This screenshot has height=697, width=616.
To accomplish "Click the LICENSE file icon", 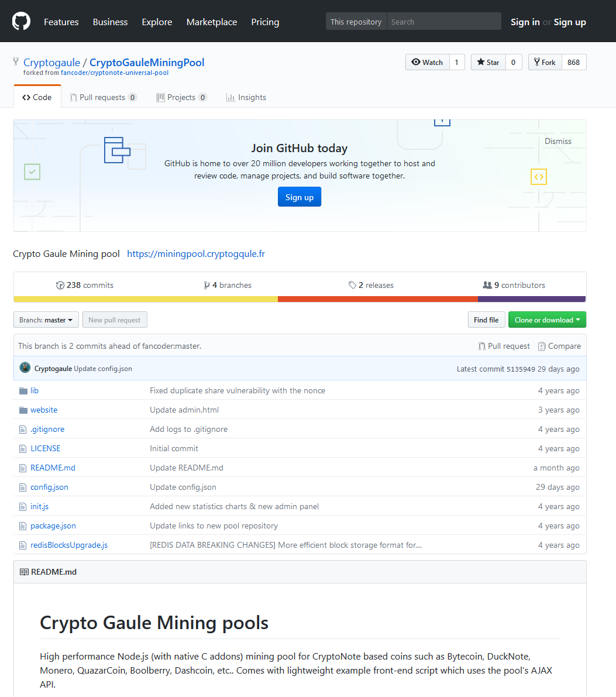I will click(23, 448).
